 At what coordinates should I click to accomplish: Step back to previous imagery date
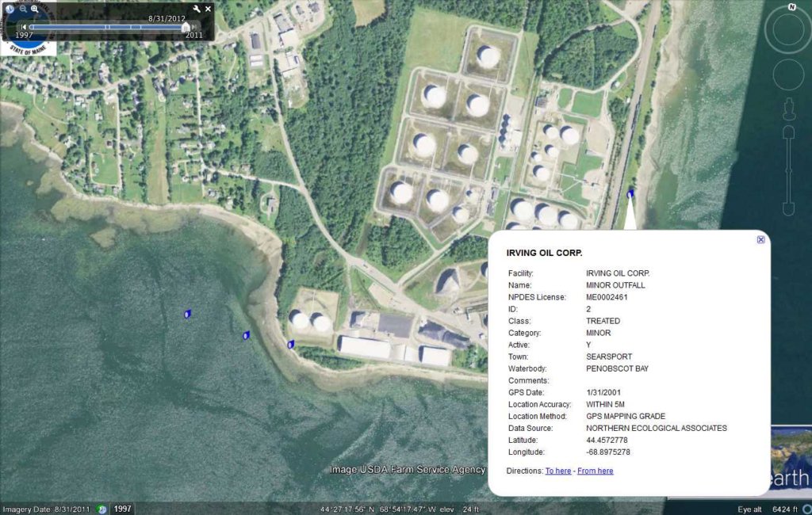tap(23, 27)
